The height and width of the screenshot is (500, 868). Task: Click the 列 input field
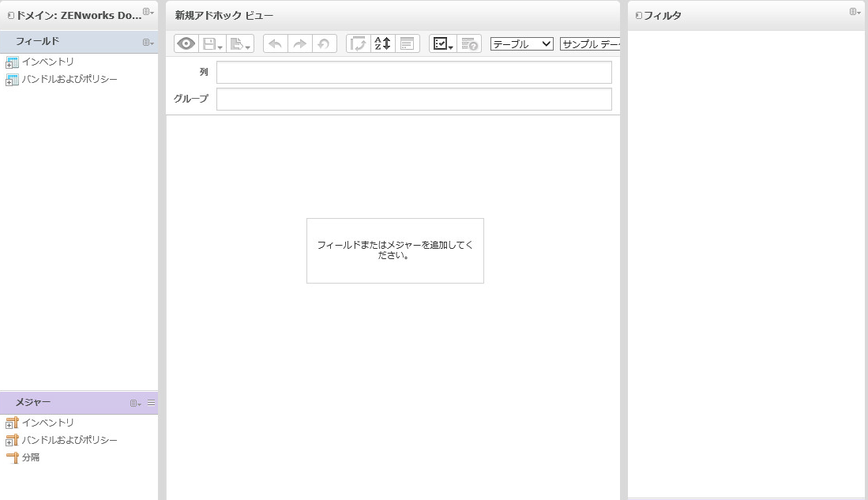point(414,72)
